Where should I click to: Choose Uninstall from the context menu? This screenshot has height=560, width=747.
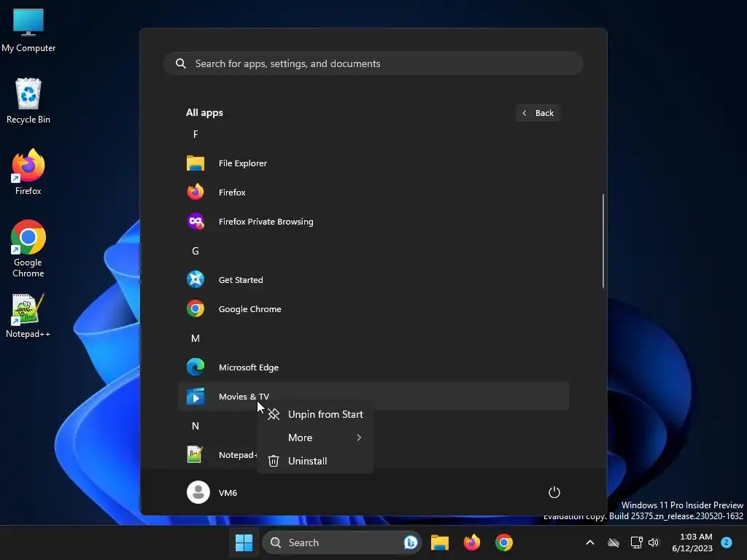[315, 461]
